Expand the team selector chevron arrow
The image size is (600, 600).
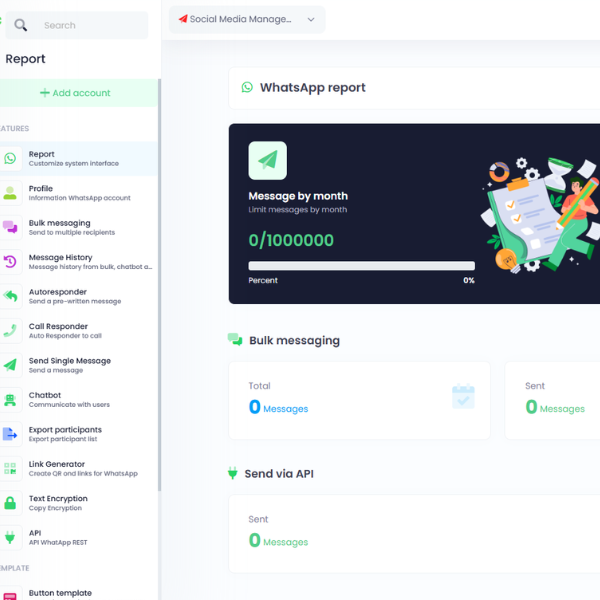311,20
